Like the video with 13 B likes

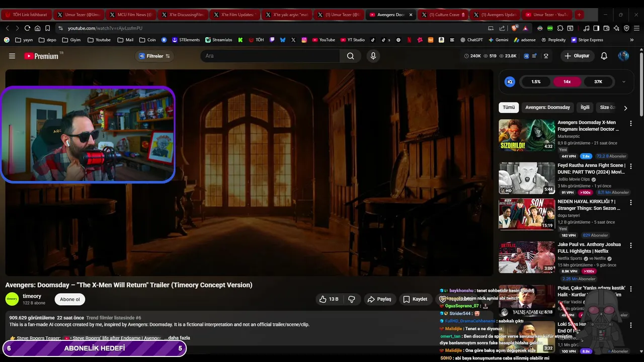tap(329, 299)
